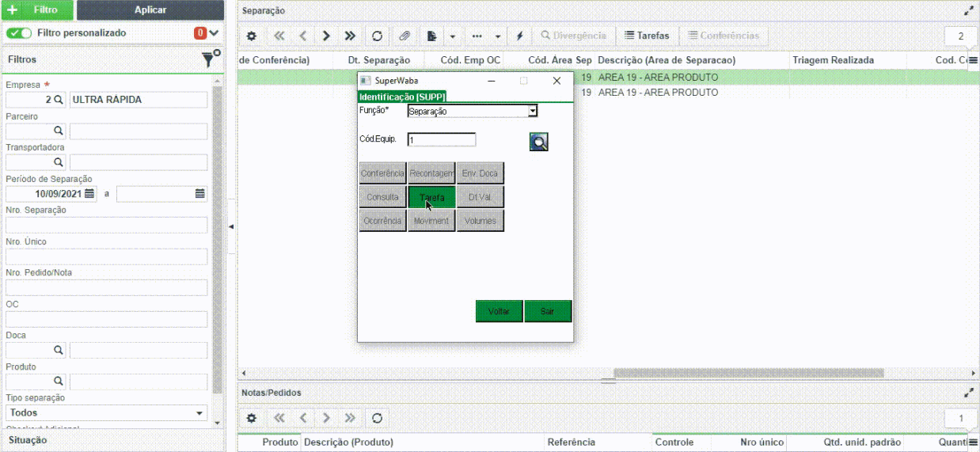Click the horizontal scrollbar in Separação grid

coord(748,373)
